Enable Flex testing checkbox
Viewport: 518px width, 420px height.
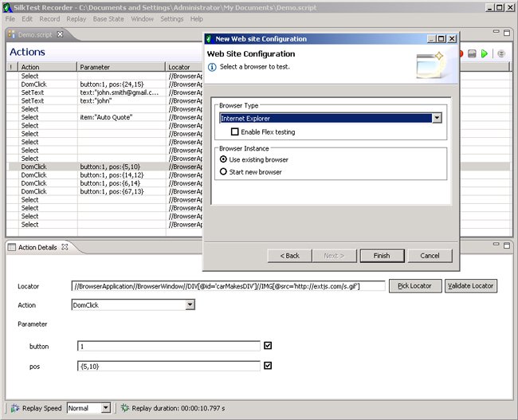click(235, 131)
